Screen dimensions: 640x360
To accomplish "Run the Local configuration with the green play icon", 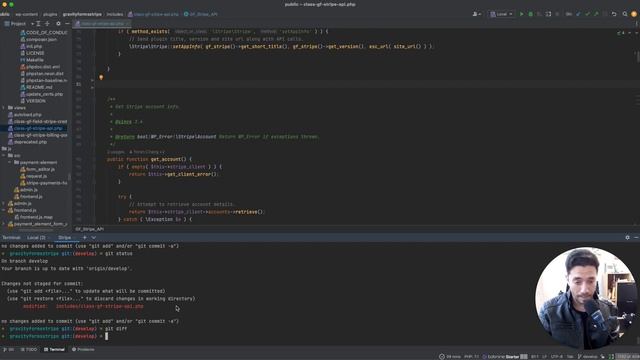I will 521,14.
